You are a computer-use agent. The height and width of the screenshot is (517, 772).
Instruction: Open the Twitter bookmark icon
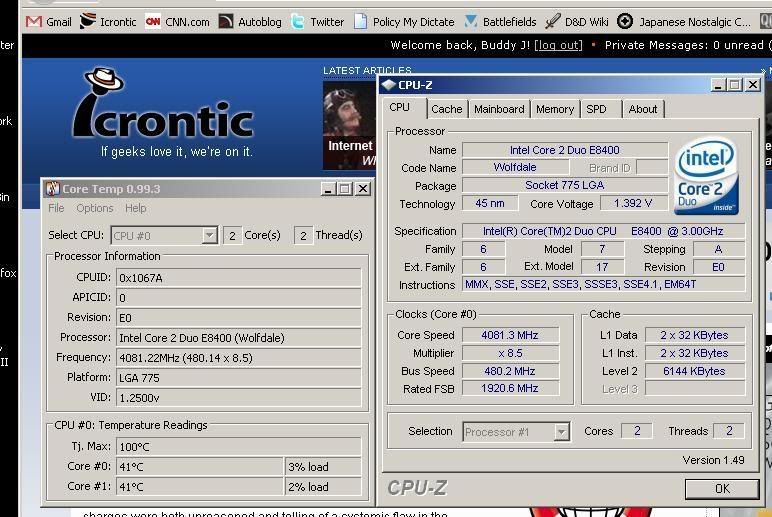point(298,22)
